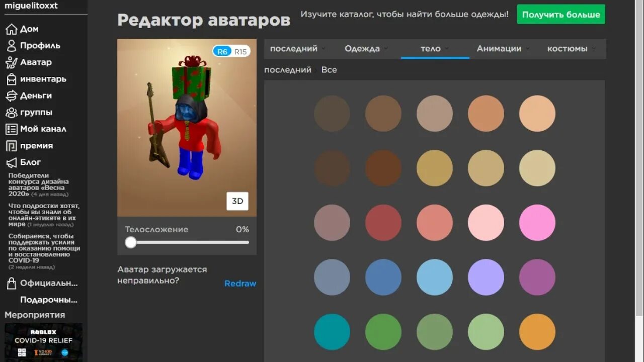Pick the dark red color swatch
The image size is (644, 362).
click(383, 223)
